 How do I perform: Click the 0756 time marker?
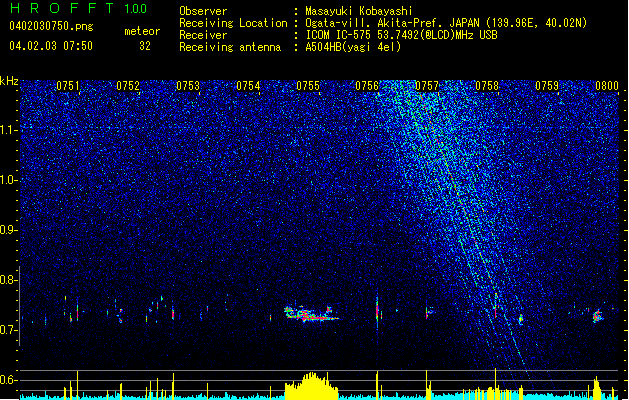click(x=367, y=86)
